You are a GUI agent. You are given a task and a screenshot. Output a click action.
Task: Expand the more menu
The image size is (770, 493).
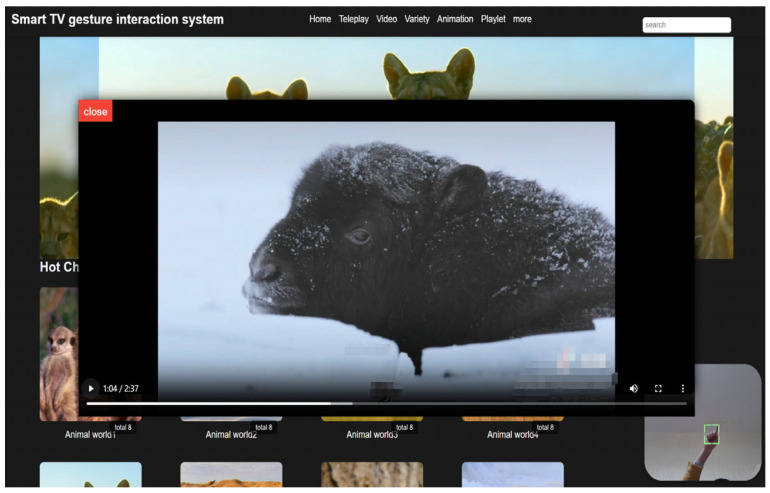click(x=522, y=19)
